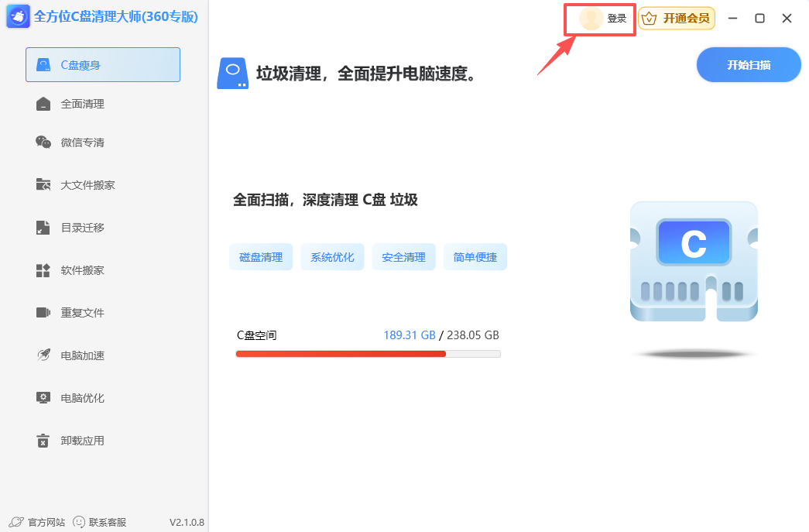Screen dimensions: 809x532
Task: Click the 系统优化 tag
Action: (332, 257)
